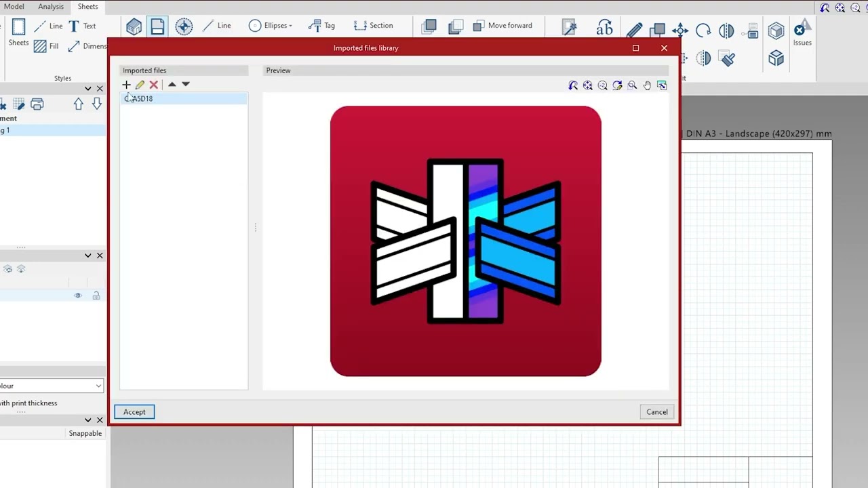Click the Cancel button
This screenshot has width=868, height=488.
pyautogui.click(x=656, y=412)
